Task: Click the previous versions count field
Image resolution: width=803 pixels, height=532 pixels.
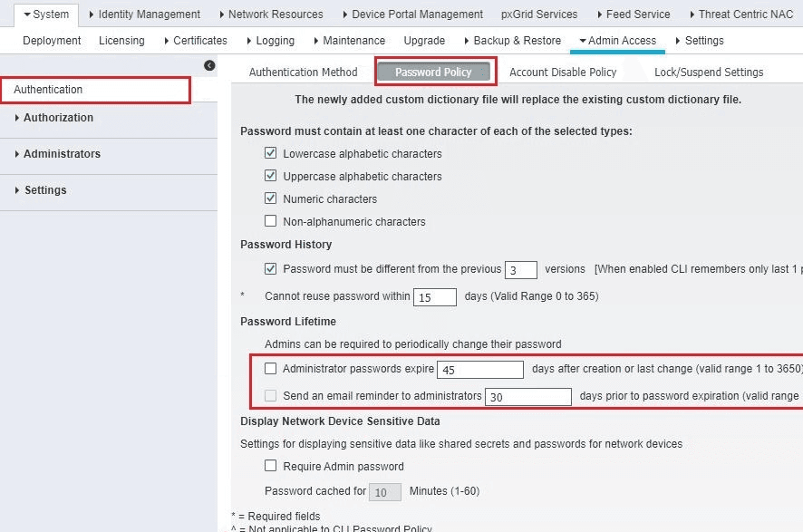Action: 520,270
